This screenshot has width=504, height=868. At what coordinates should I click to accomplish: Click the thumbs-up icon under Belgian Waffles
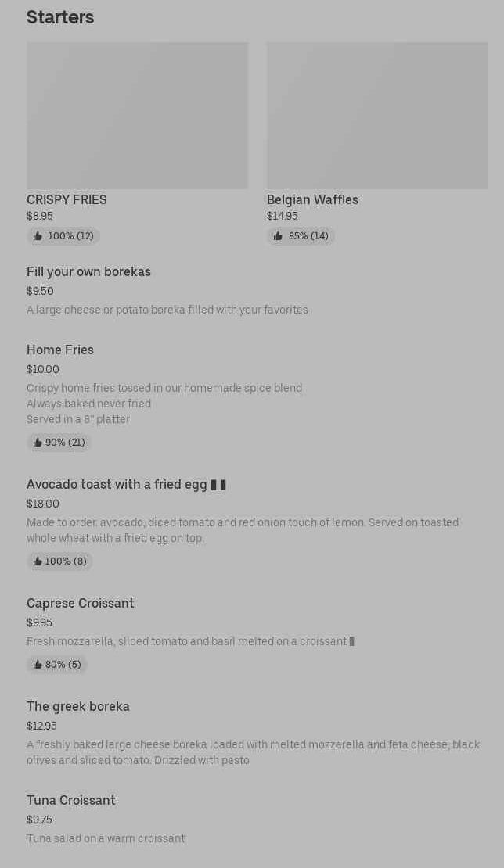(x=278, y=236)
